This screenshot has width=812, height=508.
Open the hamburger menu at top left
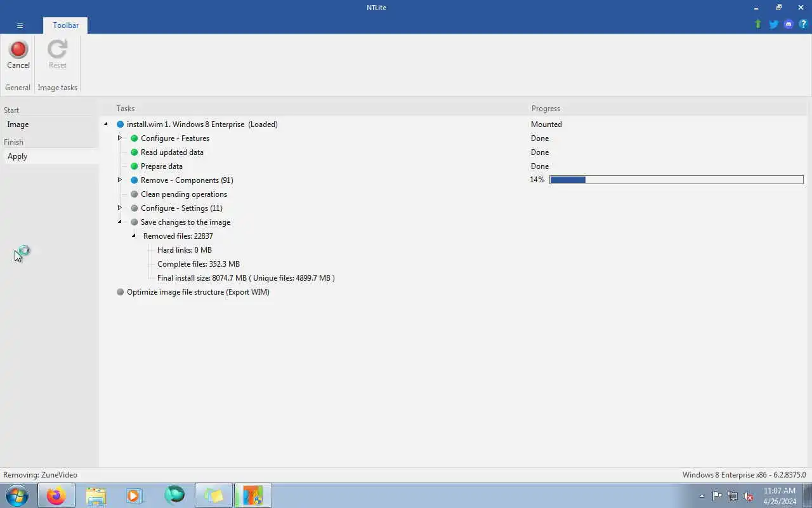point(20,25)
